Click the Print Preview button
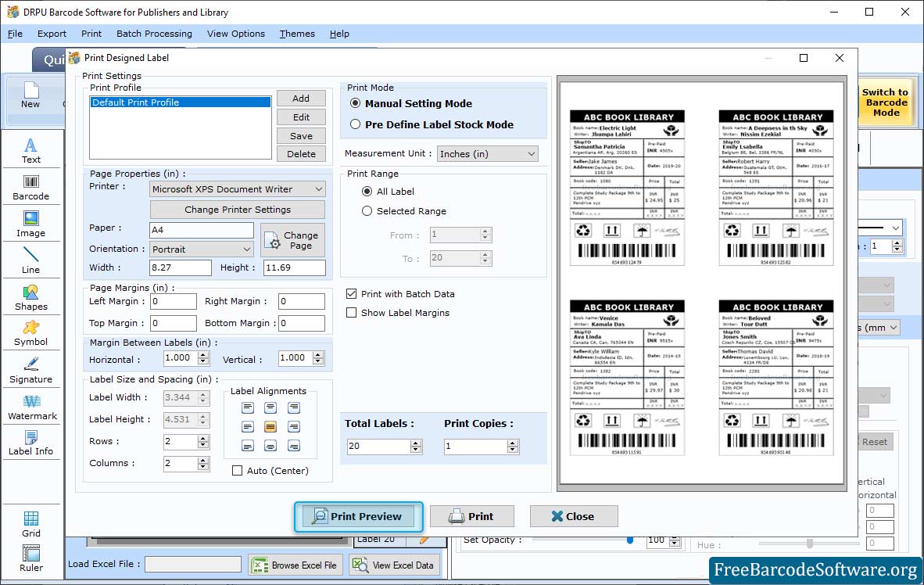Image resolution: width=924 pixels, height=585 pixels. click(x=358, y=517)
